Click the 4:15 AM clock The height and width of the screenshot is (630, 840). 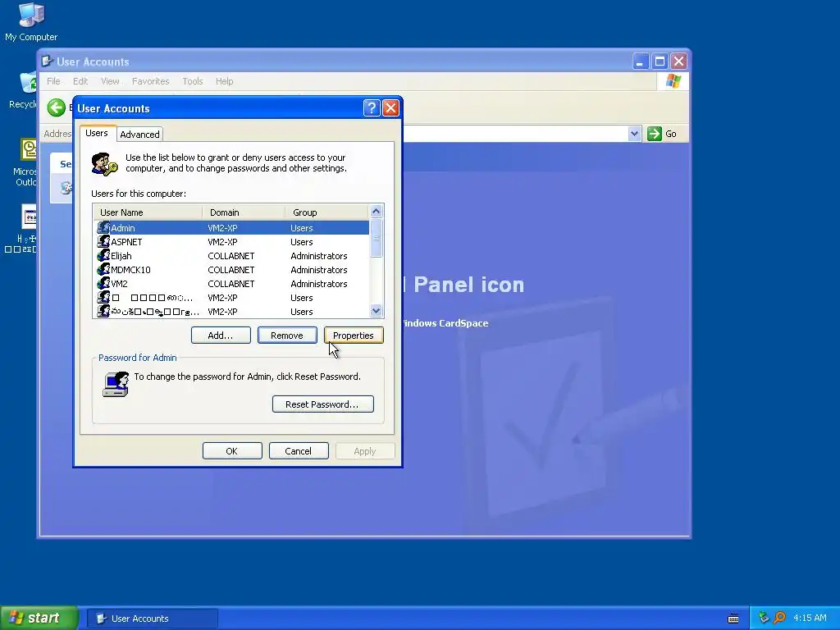click(810, 618)
